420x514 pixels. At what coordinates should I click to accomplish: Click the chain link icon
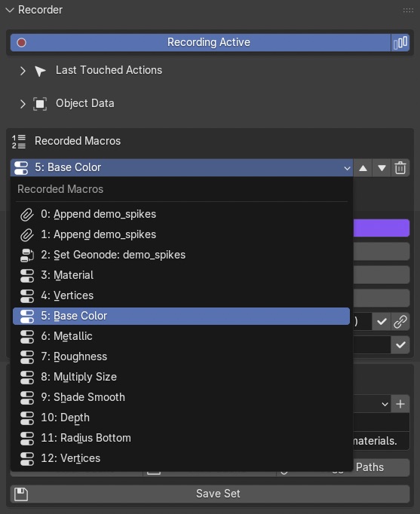click(400, 321)
